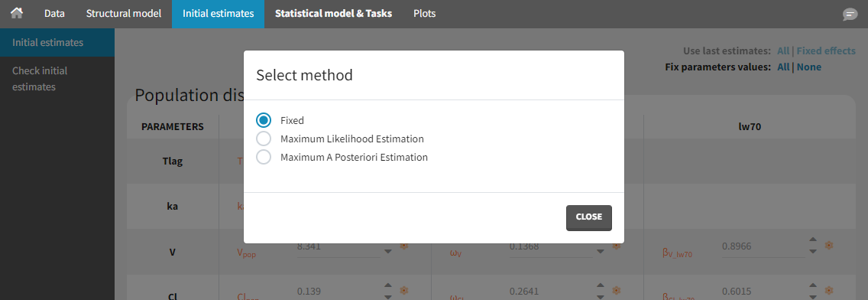Open gear settings beside V_pop value
Viewport: 868px width, 300px height.
[x=404, y=245]
